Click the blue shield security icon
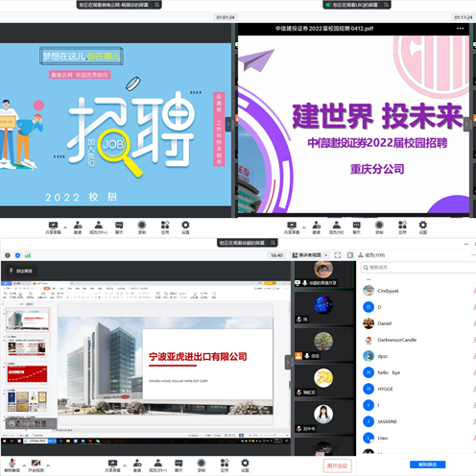The width and height of the screenshot is (476, 476). (x=17, y=255)
